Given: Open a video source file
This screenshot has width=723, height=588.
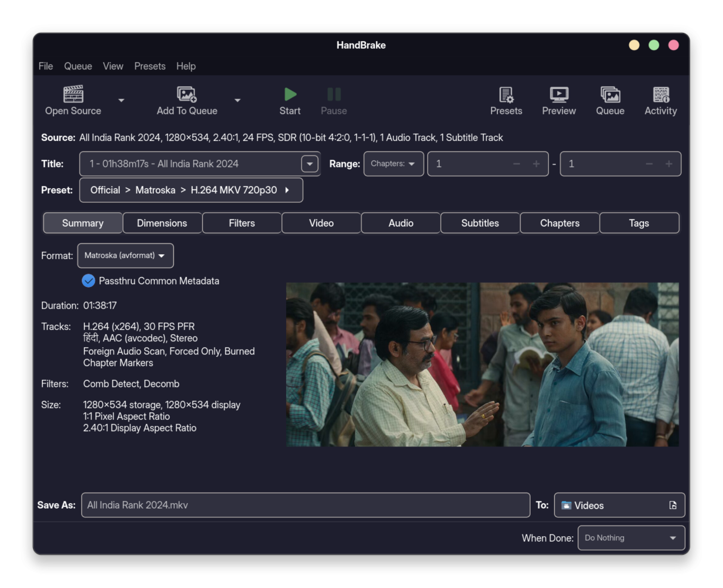Looking at the screenshot, I should pyautogui.click(x=73, y=100).
